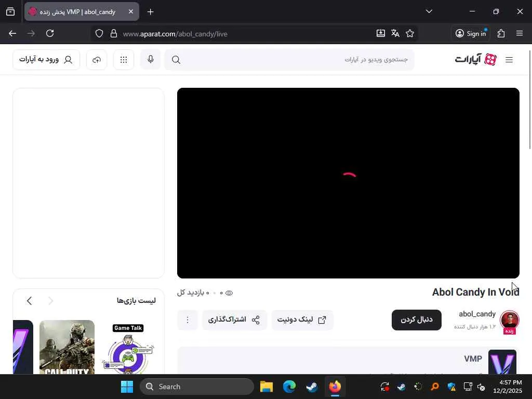Show site security padlock info
This screenshot has height=399, width=532.
(114, 34)
